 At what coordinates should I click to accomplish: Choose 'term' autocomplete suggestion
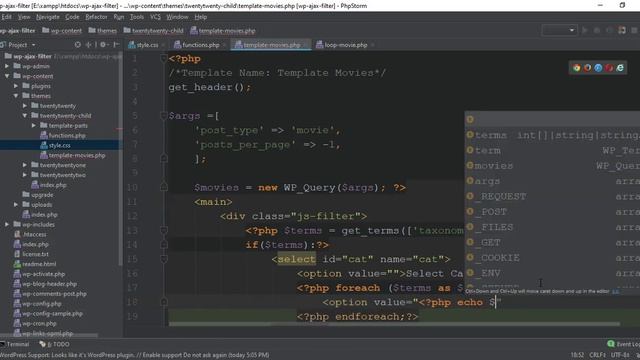tap(553, 151)
